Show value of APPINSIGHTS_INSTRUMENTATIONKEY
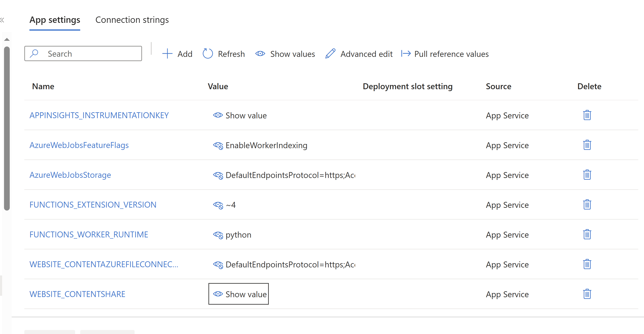 pos(240,115)
